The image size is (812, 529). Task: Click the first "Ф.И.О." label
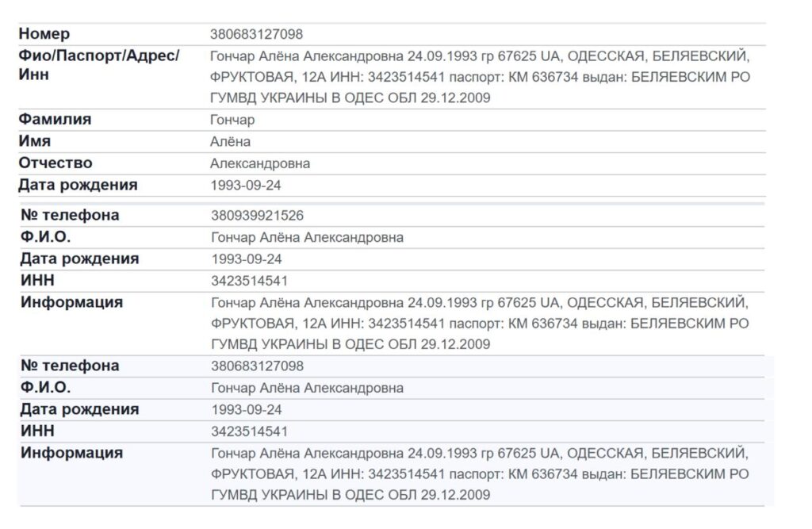click(x=45, y=237)
